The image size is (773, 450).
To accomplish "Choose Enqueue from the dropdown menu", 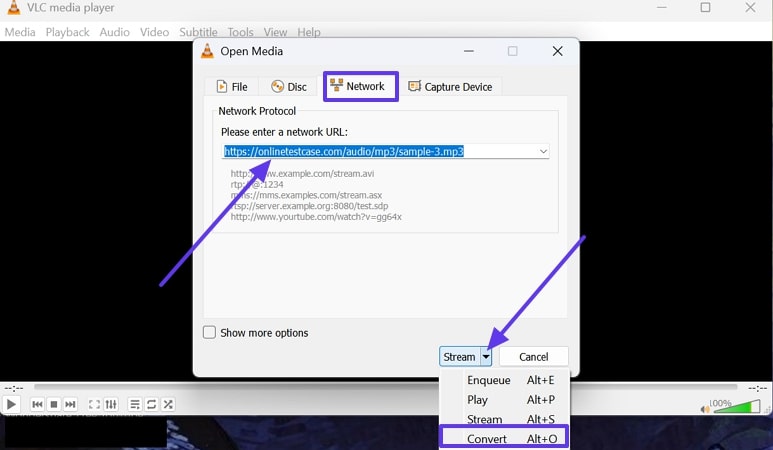I will pos(505,380).
